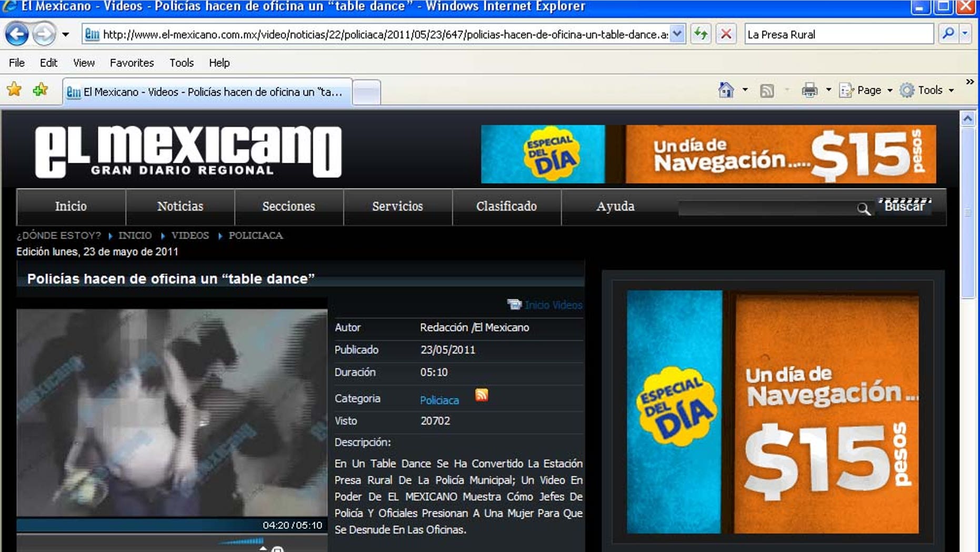Open Secciones in site navigation
Screen dimensions: 980x552
288,206
